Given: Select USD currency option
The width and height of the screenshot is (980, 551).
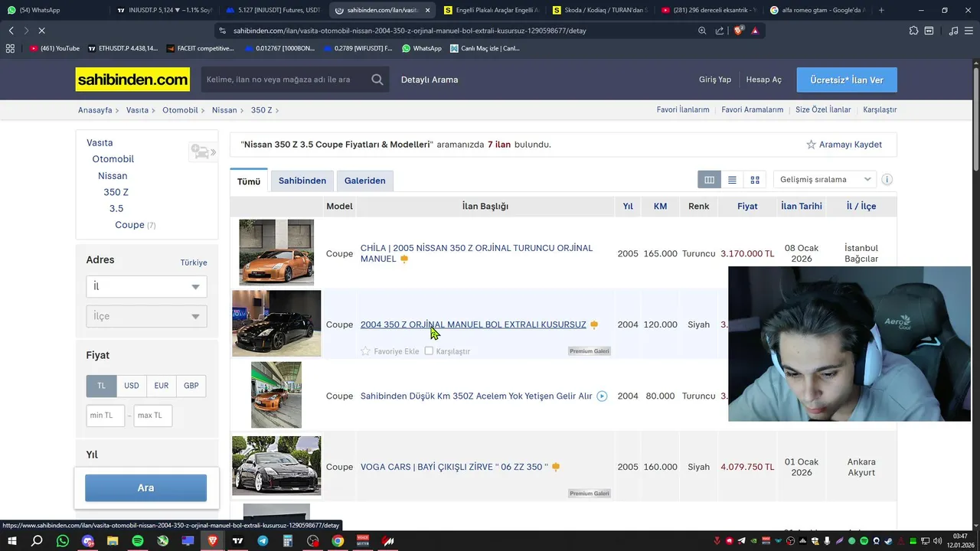Looking at the screenshot, I should [132, 386].
